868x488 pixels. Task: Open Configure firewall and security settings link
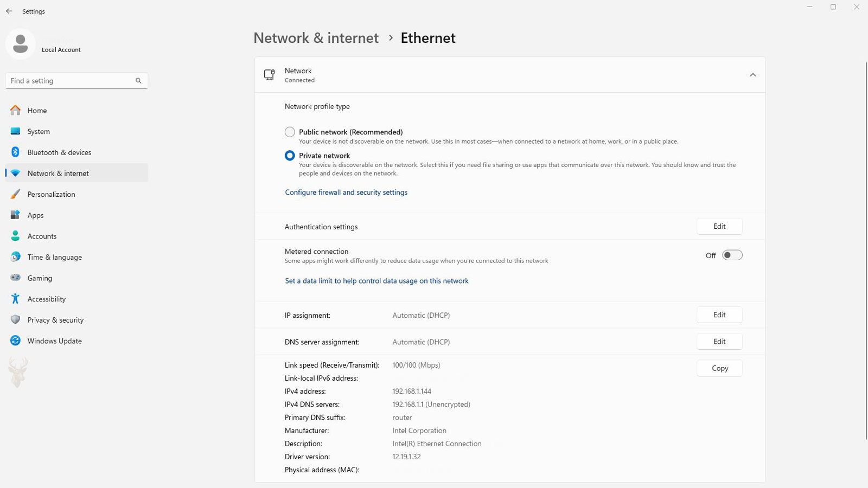click(346, 192)
